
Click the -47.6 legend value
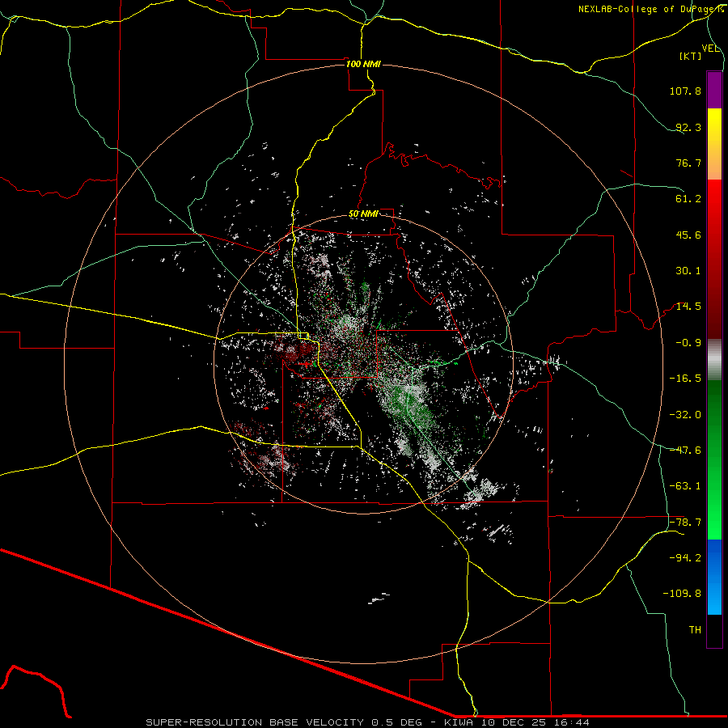685,451
